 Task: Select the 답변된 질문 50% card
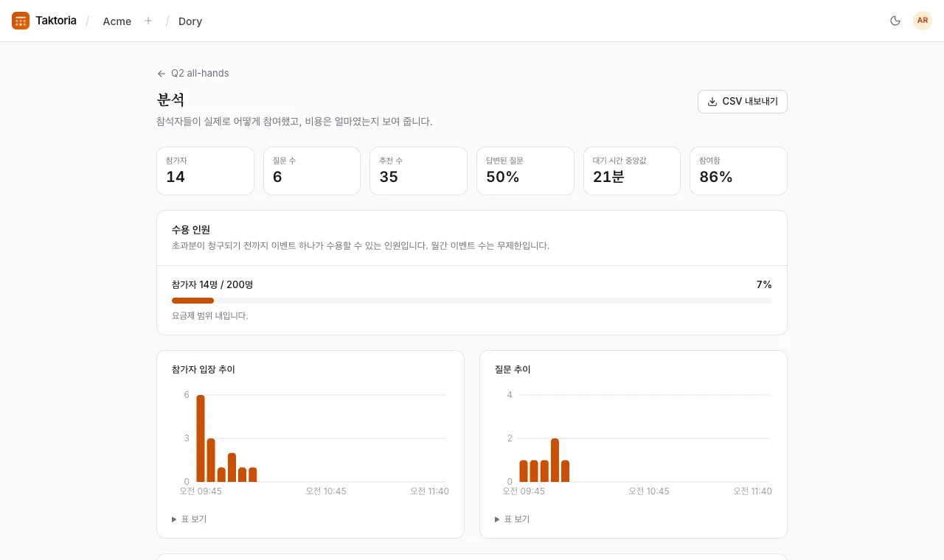click(525, 171)
